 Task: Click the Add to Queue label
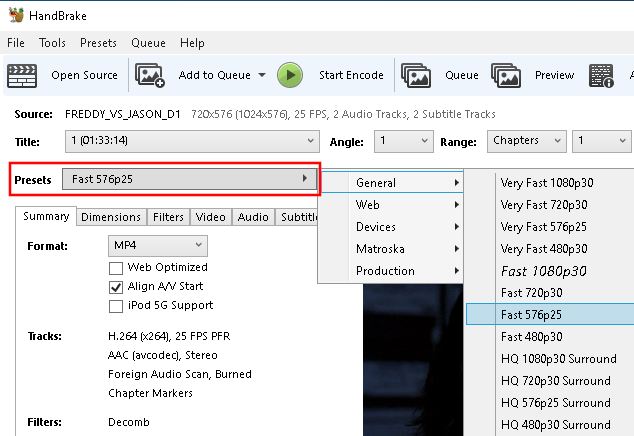pos(215,75)
